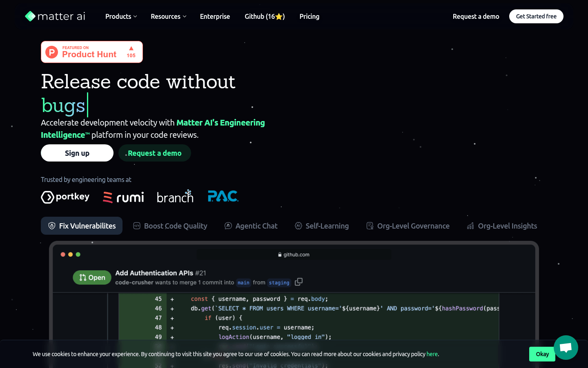Open the Featured on Product Hunt badge
The width and height of the screenshot is (588, 368).
tap(92, 52)
